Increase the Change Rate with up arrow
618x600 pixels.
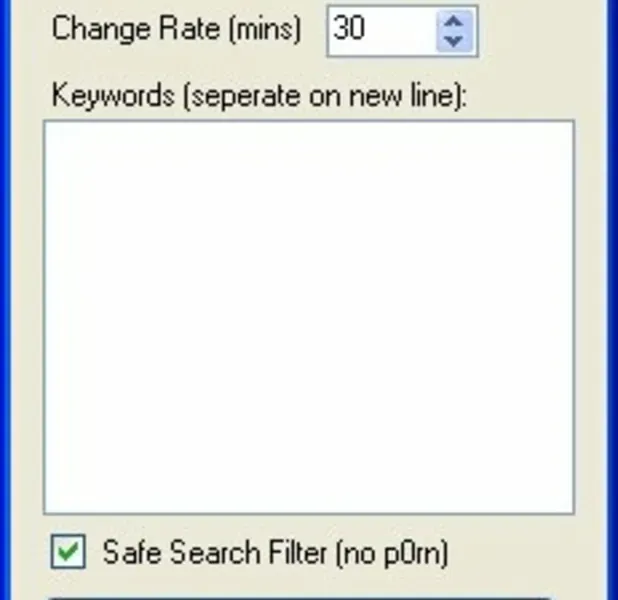pyautogui.click(x=453, y=21)
